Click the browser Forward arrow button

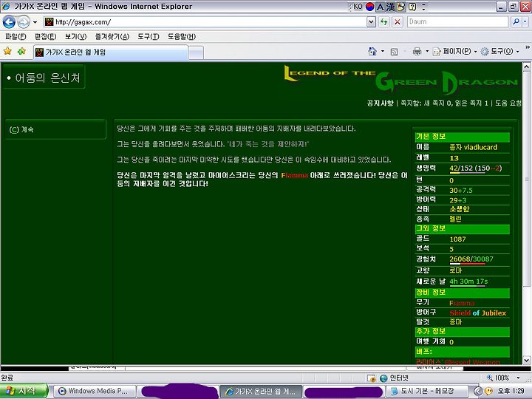tap(23, 22)
